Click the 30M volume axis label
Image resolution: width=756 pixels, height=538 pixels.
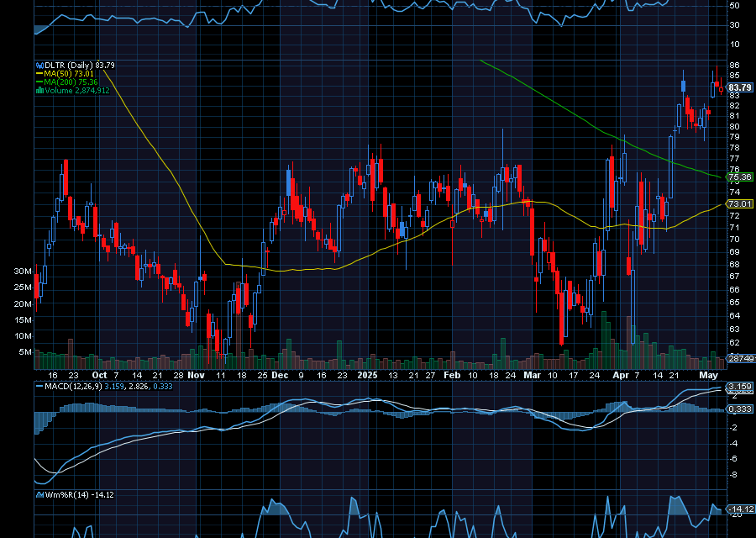23,272
